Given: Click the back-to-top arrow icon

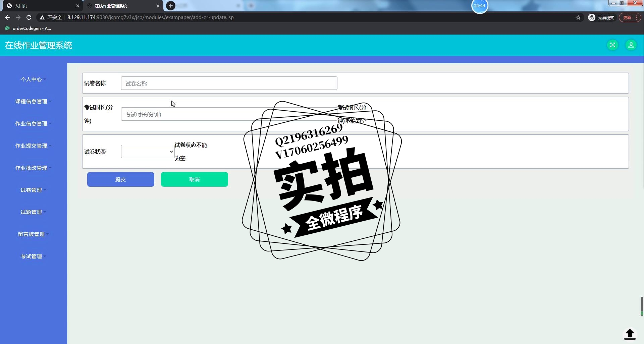Looking at the screenshot, I should 630,334.
